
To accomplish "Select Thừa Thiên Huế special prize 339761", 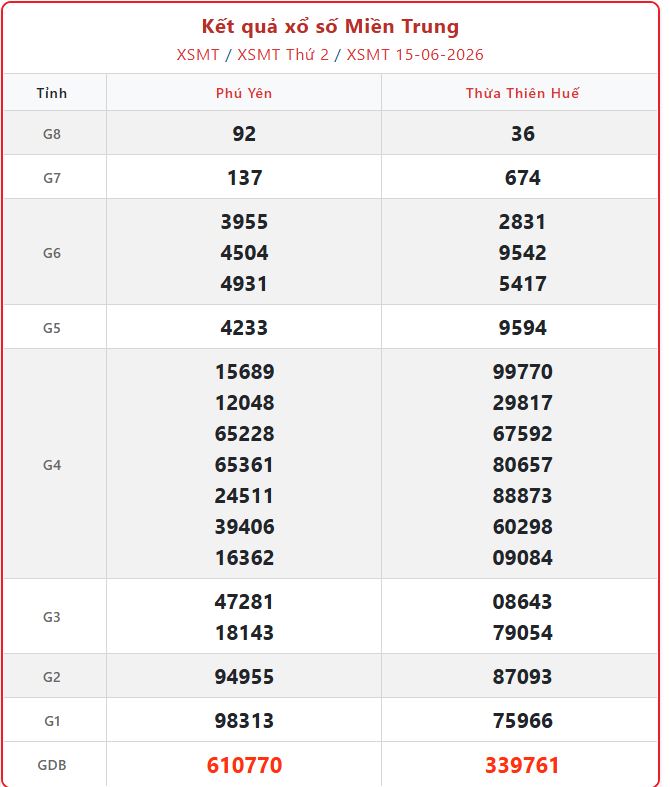I will coord(522,765).
